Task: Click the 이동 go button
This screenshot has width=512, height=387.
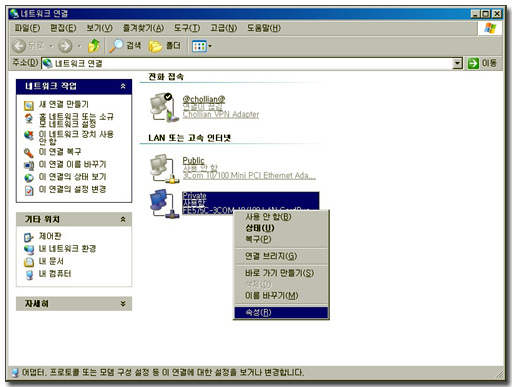Action: pyautogui.click(x=482, y=63)
